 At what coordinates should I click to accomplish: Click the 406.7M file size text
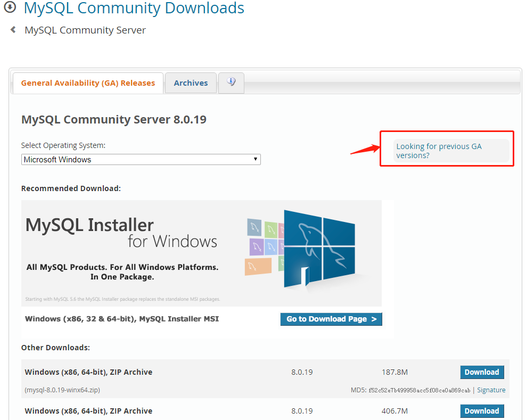click(394, 411)
